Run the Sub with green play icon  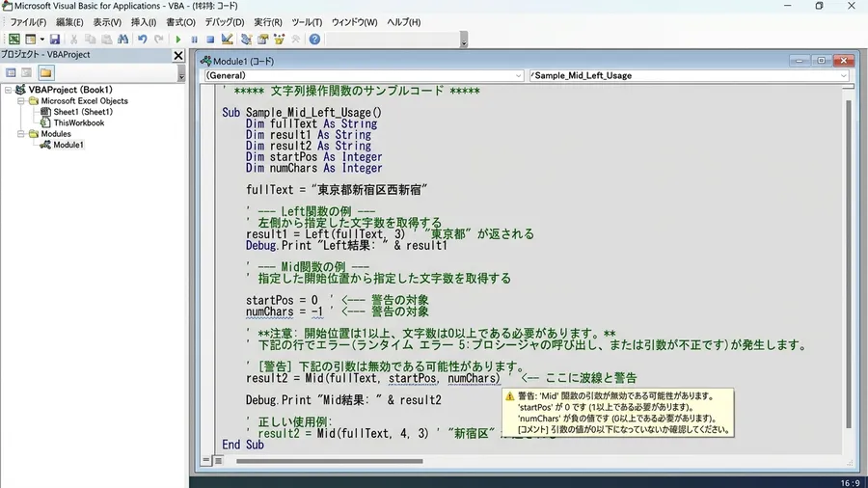(177, 40)
